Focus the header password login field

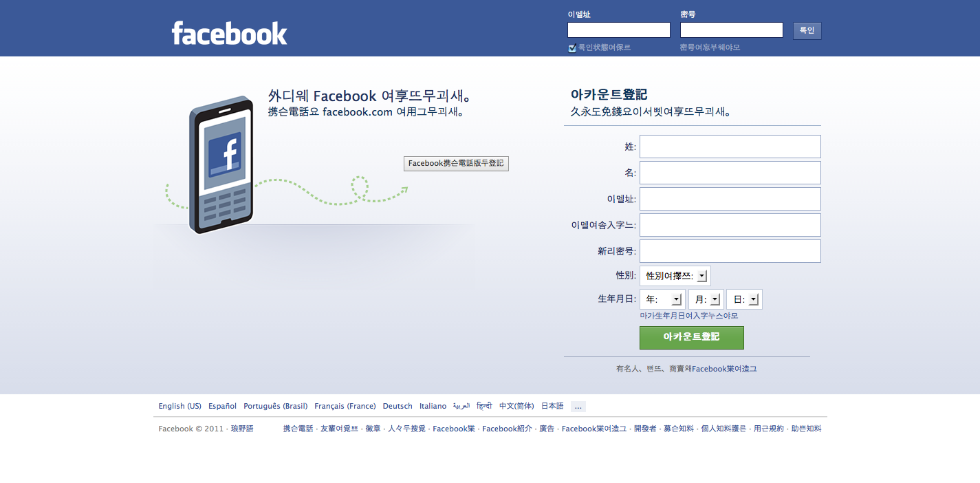click(x=732, y=30)
